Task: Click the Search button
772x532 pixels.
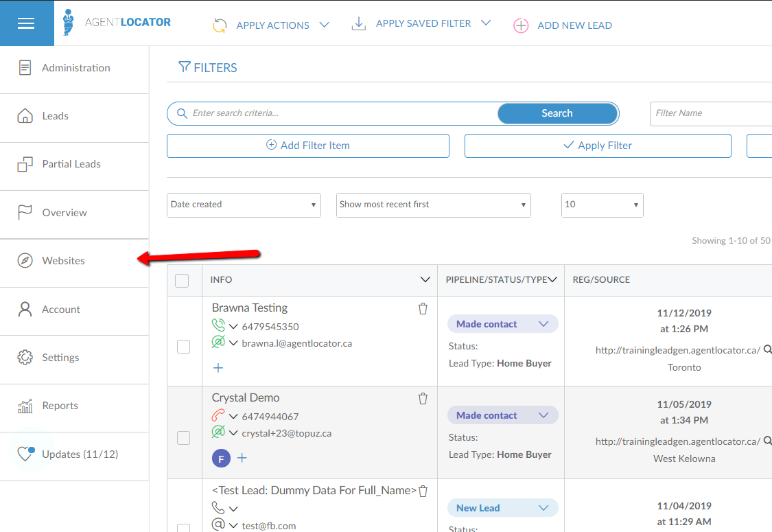Action: [557, 113]
